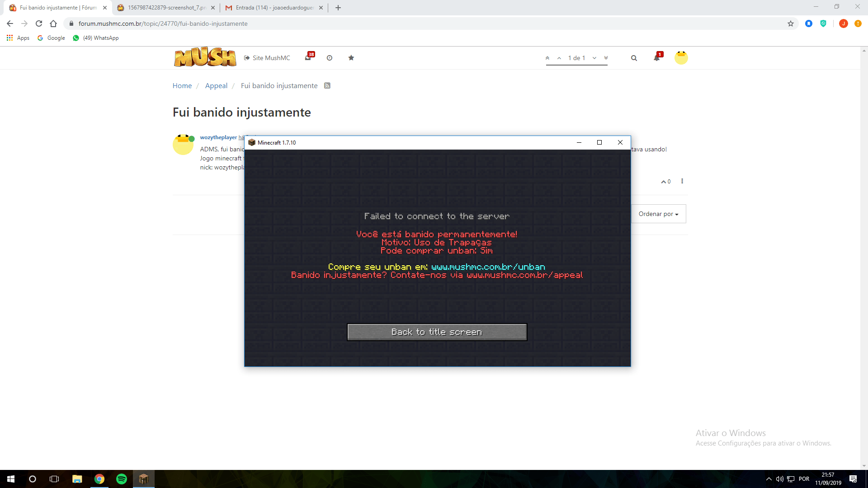Click wozytheplayer's post avatar
This screenshot has height=488, width=868.
click(x=183, y=145)
